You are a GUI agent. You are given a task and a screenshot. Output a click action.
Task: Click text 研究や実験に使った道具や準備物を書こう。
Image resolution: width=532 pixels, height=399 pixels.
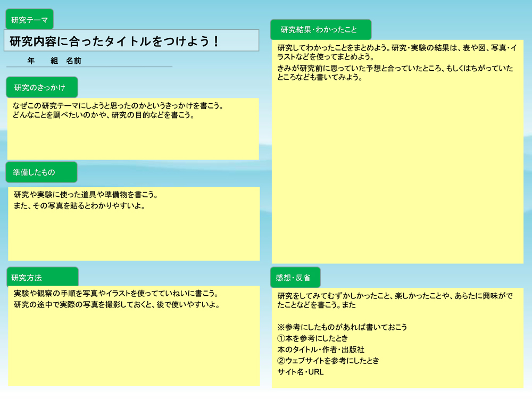[x=86, y=195]
